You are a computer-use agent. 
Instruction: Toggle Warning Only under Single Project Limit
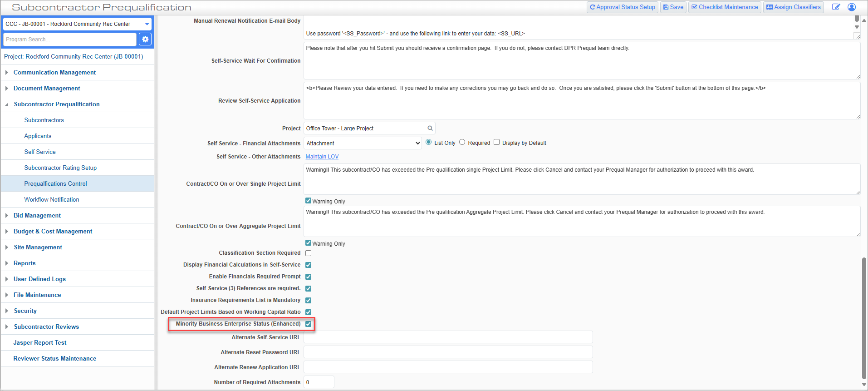pos(308,201)
